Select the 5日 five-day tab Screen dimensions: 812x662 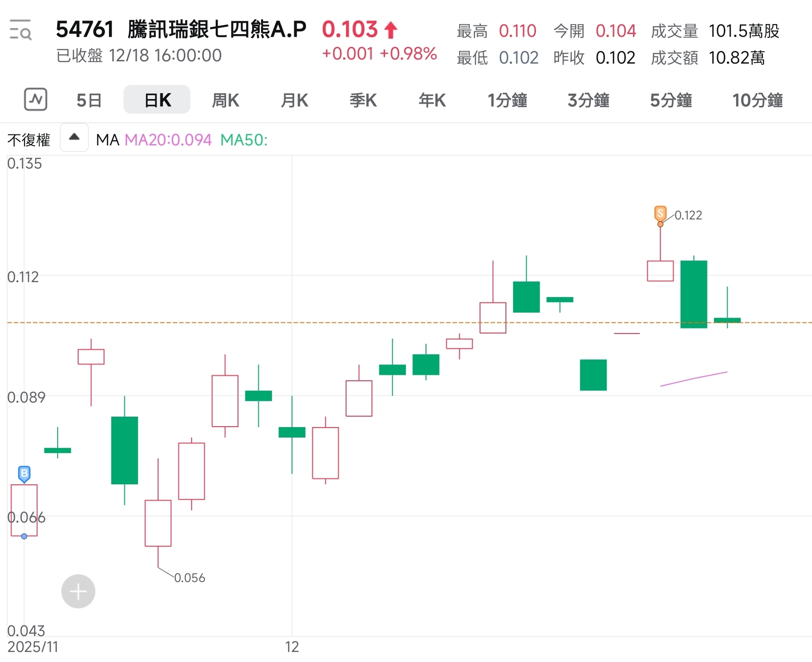tap(89, 100)
